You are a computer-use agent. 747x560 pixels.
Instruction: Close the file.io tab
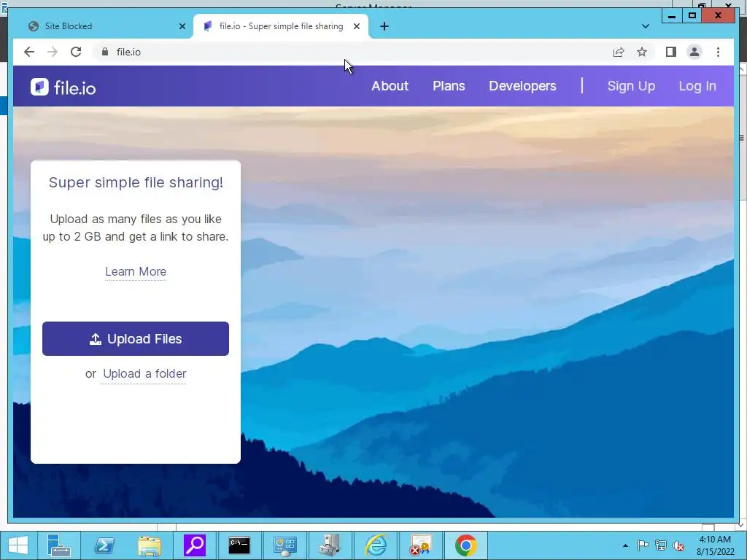click(x=356, y=26)
